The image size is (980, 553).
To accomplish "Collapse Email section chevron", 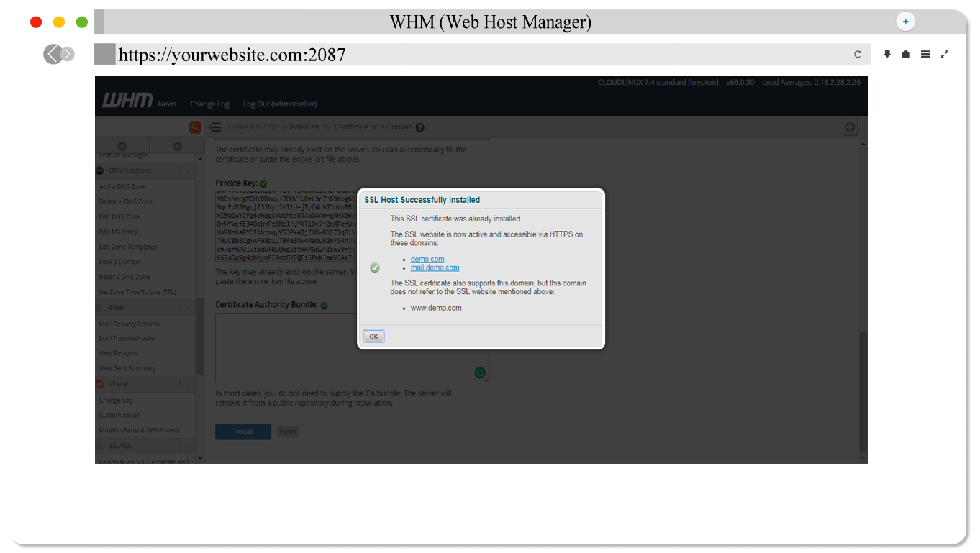I will (186, 307).
